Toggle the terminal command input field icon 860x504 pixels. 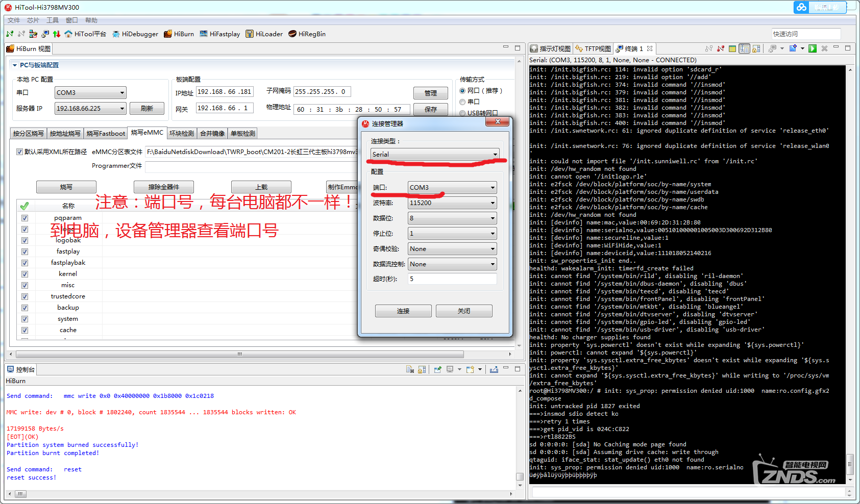pos(745,48)
